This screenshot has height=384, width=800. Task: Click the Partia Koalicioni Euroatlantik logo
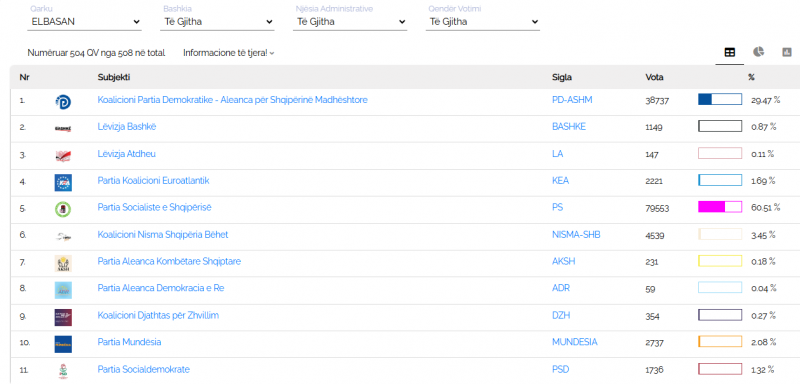pyautogui.click(x=63, y=182)
